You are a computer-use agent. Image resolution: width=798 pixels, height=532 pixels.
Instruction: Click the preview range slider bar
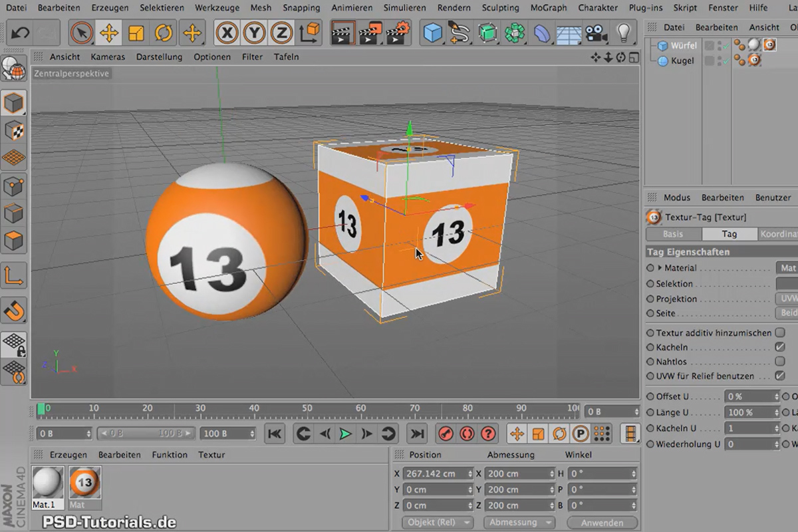point(146,434)
